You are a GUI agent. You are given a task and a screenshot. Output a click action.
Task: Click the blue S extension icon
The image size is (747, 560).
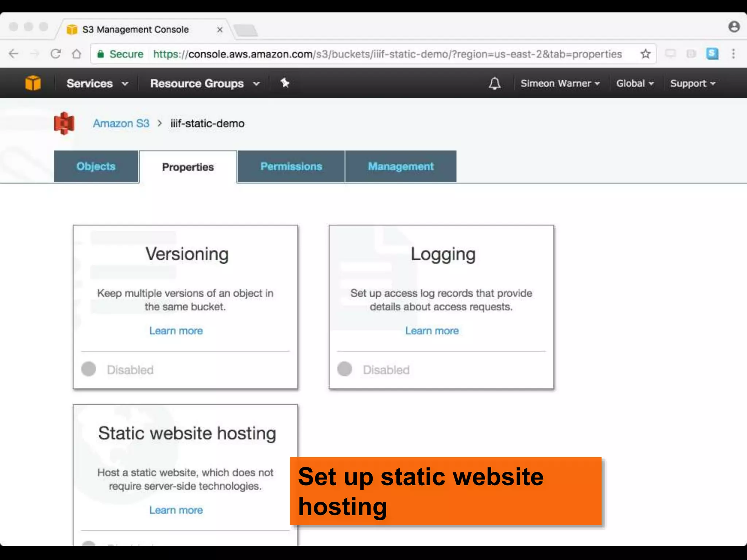712,54
